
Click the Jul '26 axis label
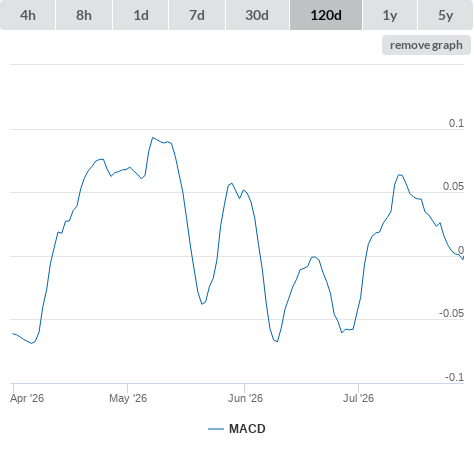coord(359,398)
